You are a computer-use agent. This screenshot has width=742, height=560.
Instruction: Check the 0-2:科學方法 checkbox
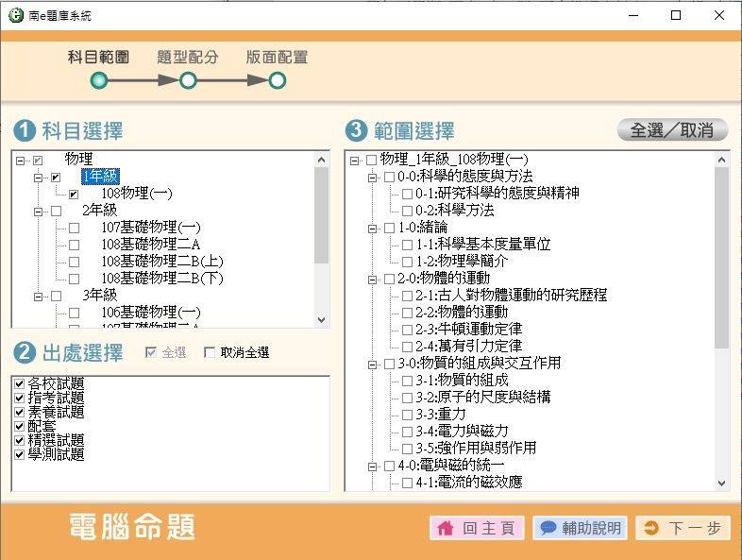pos(407,211)
